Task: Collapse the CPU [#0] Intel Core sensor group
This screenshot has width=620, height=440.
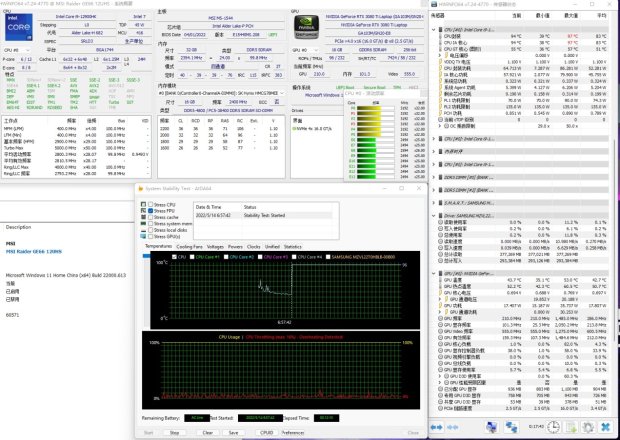Action: pyautogui.click(x=434, y=30)
